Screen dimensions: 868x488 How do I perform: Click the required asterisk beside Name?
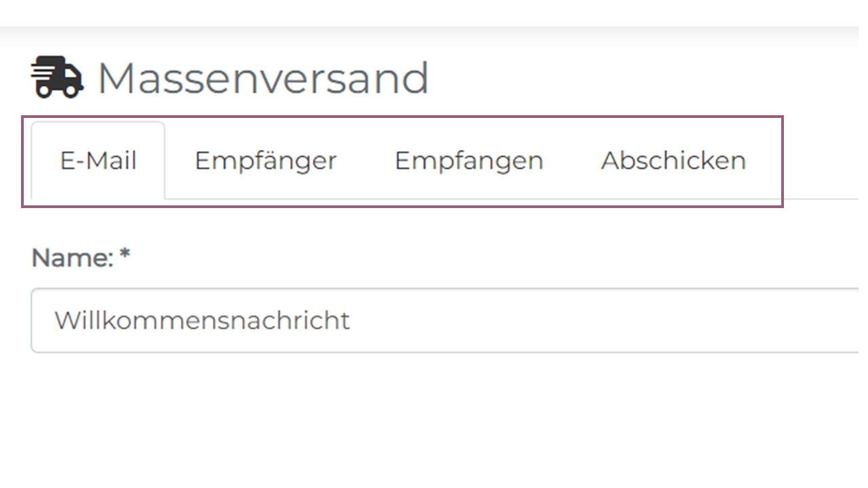124,256
